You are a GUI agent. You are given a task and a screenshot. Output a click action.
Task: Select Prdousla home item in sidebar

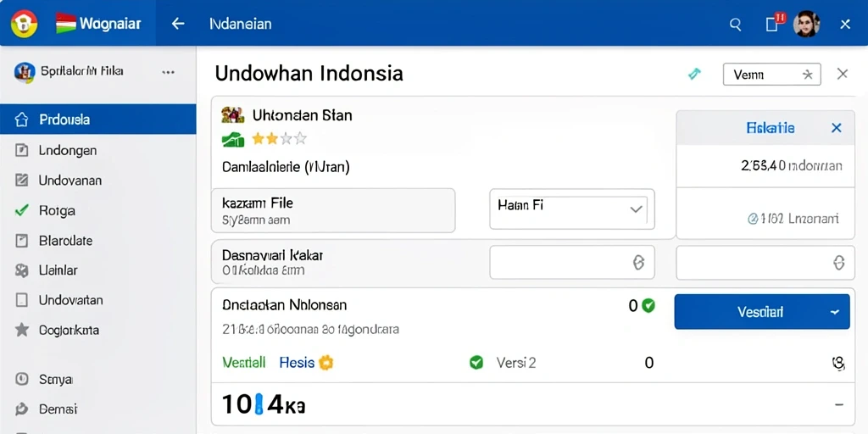(98, 119)
